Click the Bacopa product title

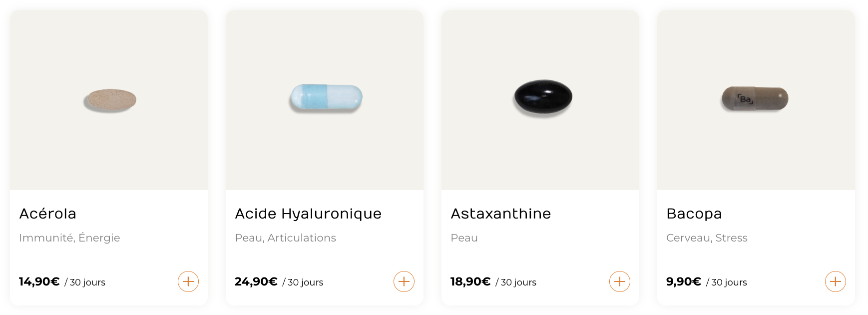[x=694, y=214]
